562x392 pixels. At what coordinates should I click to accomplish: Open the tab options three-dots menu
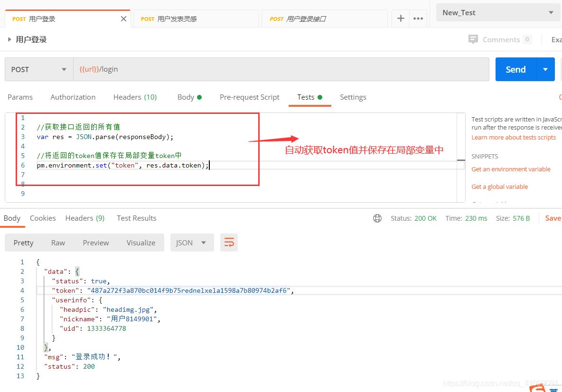(x=418, y=19)
